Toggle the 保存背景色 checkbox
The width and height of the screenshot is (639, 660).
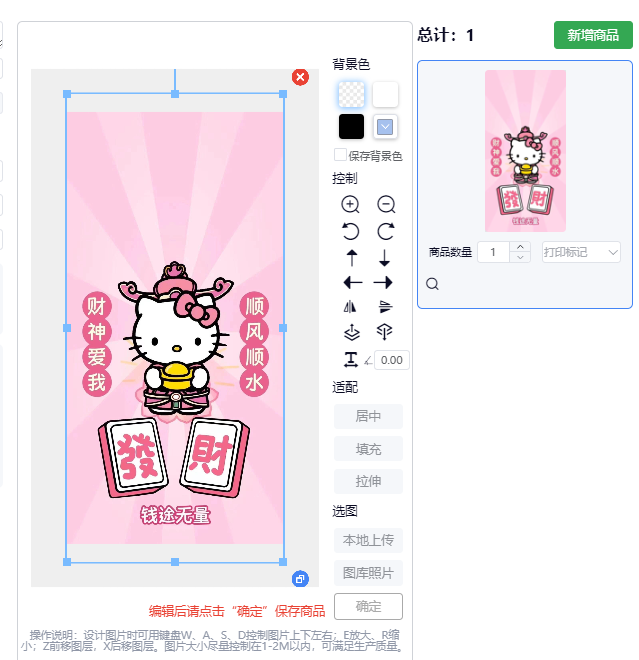(x=340, y=155)
